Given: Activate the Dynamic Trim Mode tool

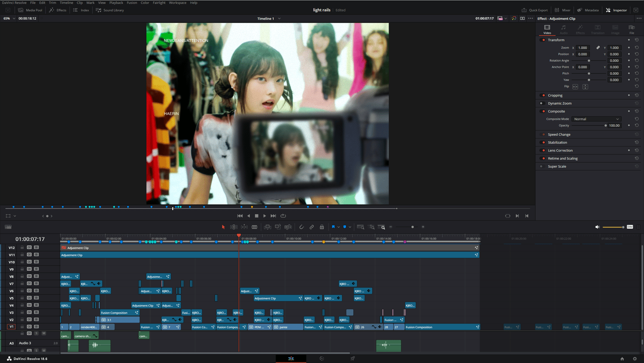Looking at the screenshot, I should pos(244,227).
